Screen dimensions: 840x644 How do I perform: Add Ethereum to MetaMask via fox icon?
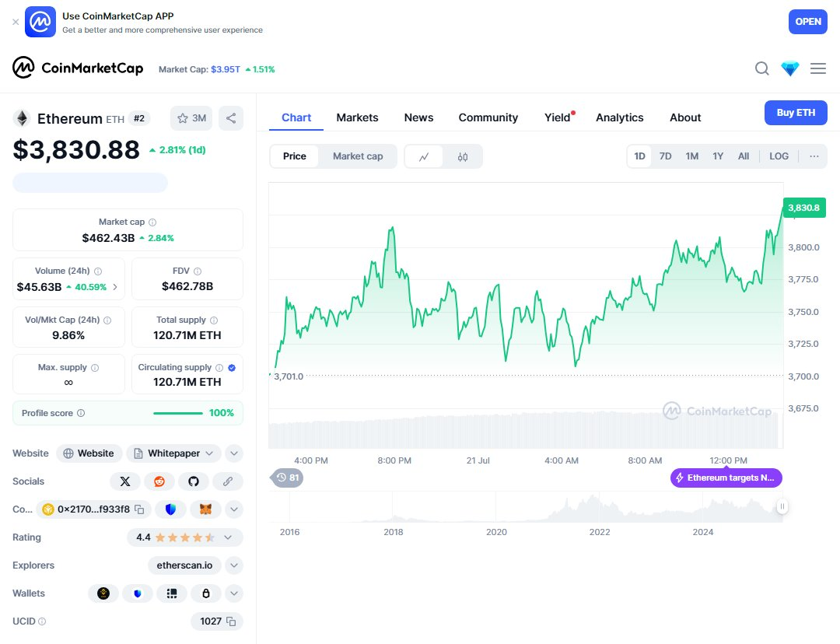[x=205, y=509]
